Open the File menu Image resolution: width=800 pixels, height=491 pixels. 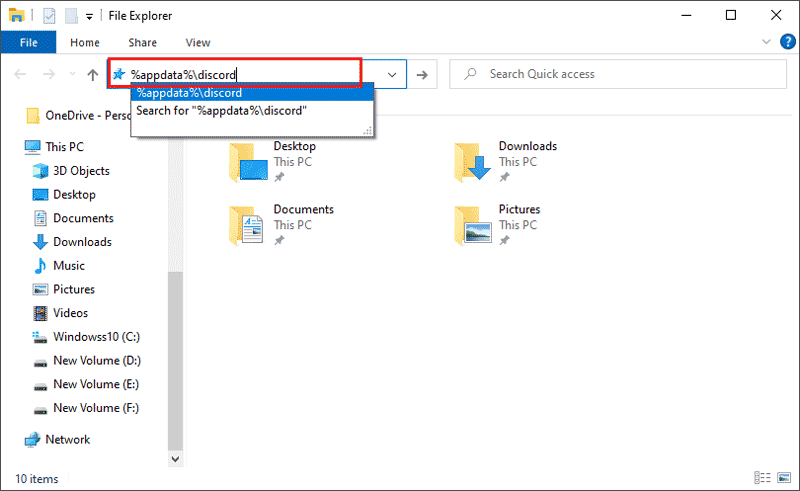29,42
